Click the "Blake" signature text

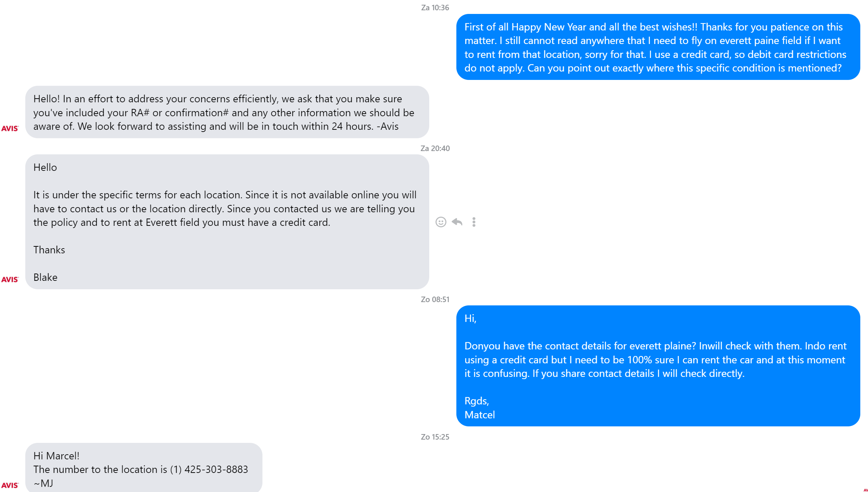pos(45,278)
